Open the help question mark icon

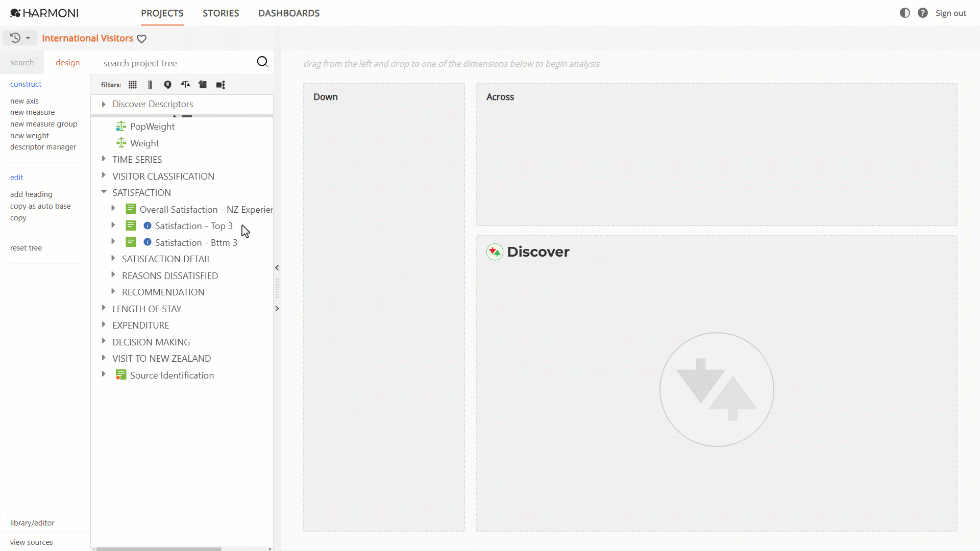pos(923,13)
